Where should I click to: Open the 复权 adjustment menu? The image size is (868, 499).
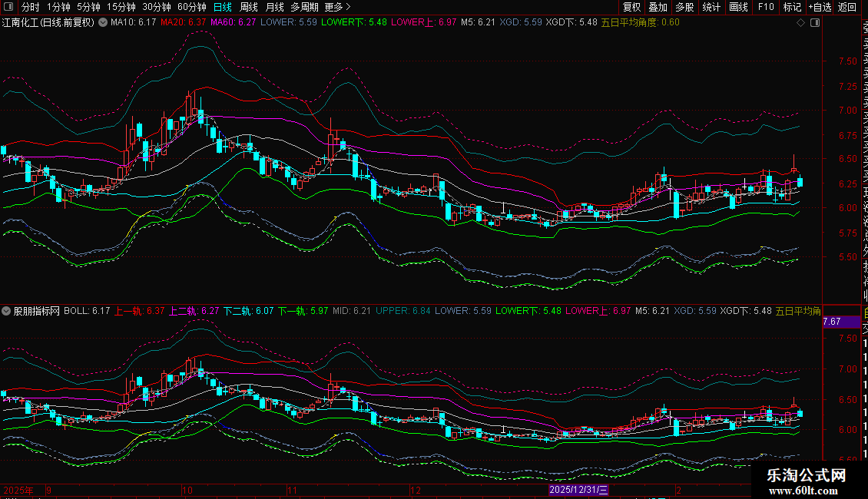[x=631, y=7]
